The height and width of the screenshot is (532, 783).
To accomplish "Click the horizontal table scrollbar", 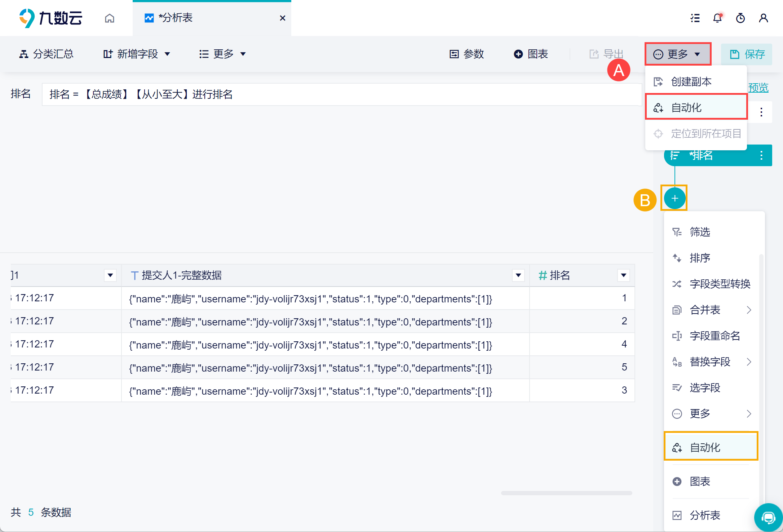I will pos(566,493).
